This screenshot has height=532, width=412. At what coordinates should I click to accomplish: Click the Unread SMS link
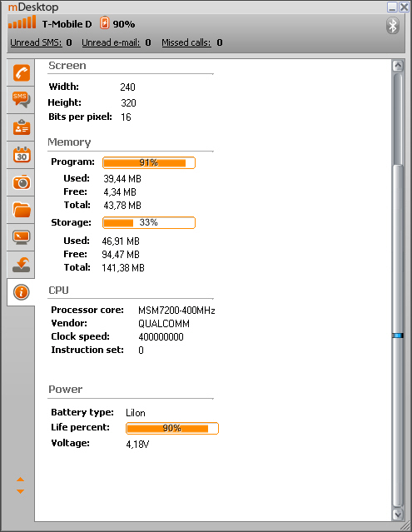[36, 42]
